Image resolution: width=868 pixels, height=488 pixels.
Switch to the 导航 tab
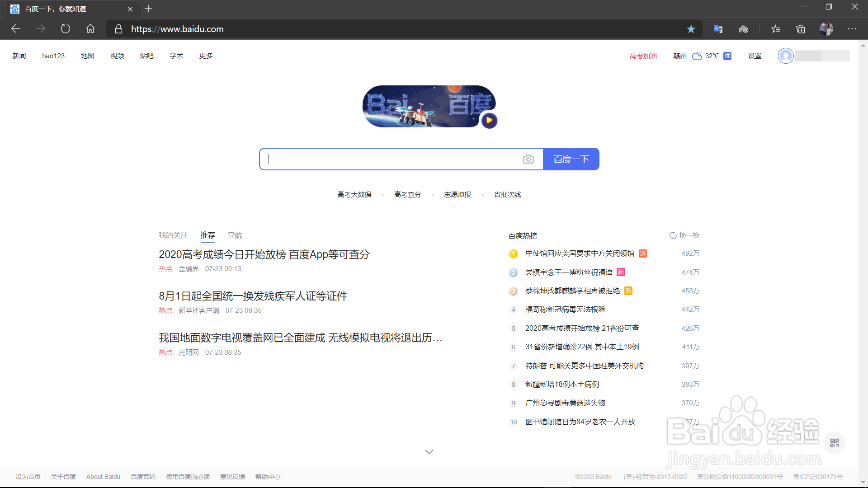(235, 235)
